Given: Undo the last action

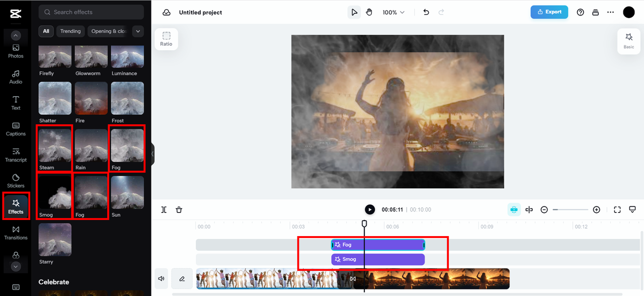Looking at the screenshot, I should click(426, 12).
